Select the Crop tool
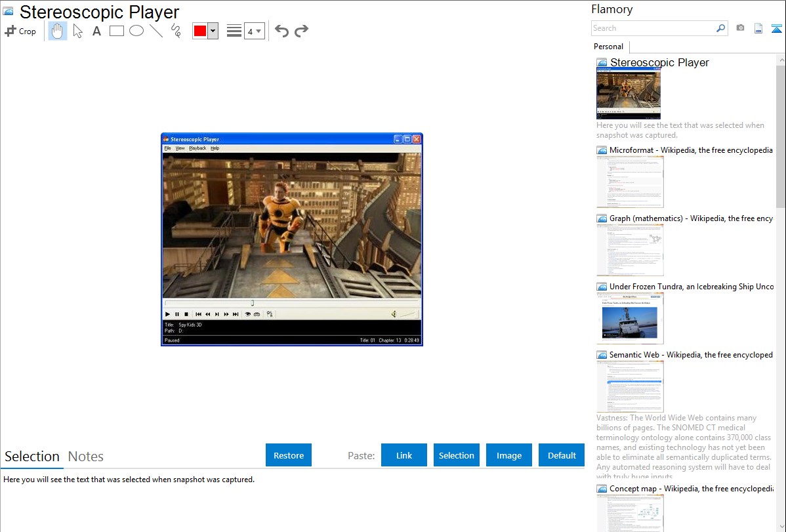The height and width of the screenshot is (532, 786). (x=20, y=31)
